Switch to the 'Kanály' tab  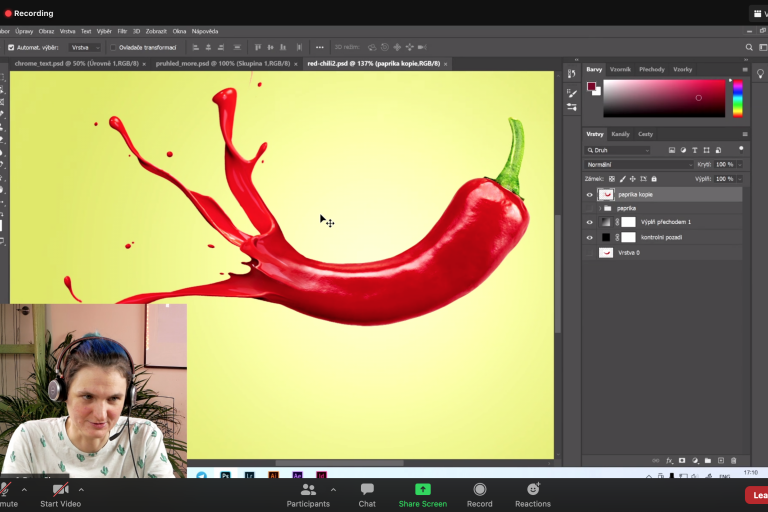[x=620, y=134]
